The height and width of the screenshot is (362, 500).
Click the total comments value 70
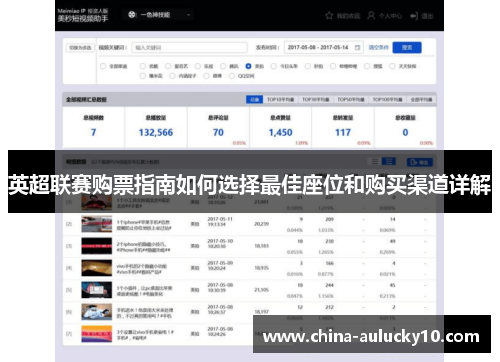coord(218,132)
